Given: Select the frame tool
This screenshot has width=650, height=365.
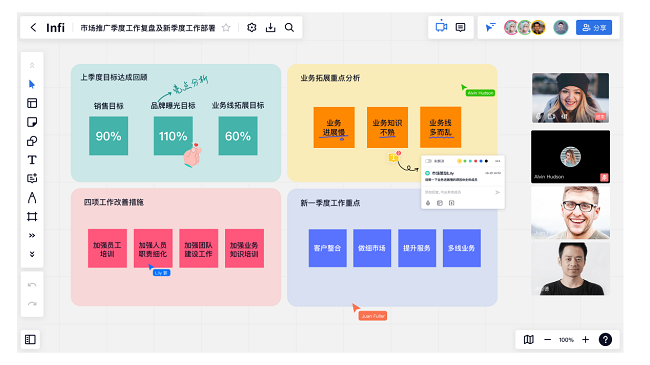Looking at the screenshot, I should click(x=32, y=217).
